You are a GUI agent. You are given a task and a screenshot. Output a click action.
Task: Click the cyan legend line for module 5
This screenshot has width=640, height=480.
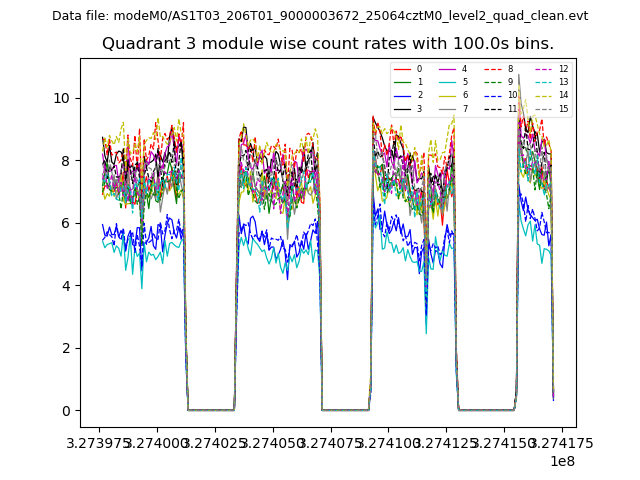[x=446, y=82]
